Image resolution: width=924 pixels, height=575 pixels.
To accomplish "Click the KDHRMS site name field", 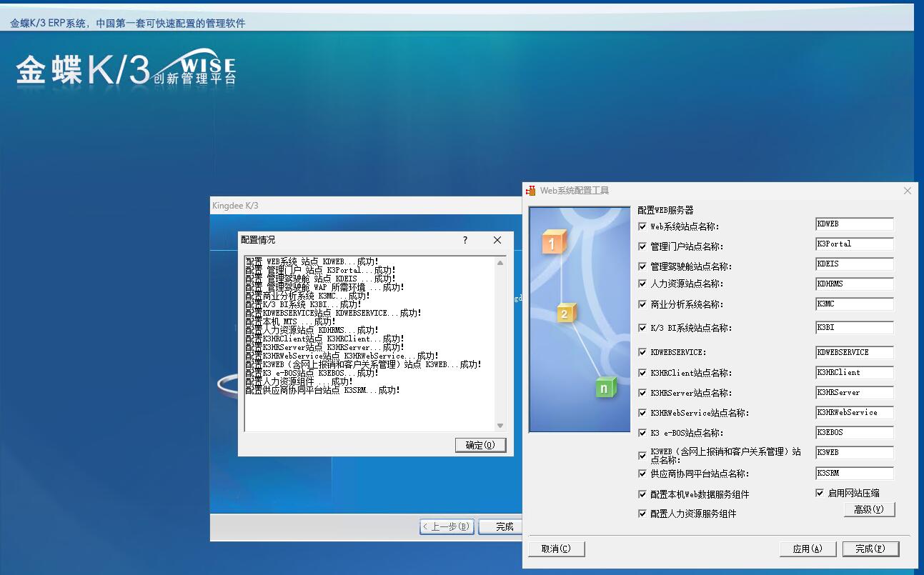I will [x=855, y=284].
